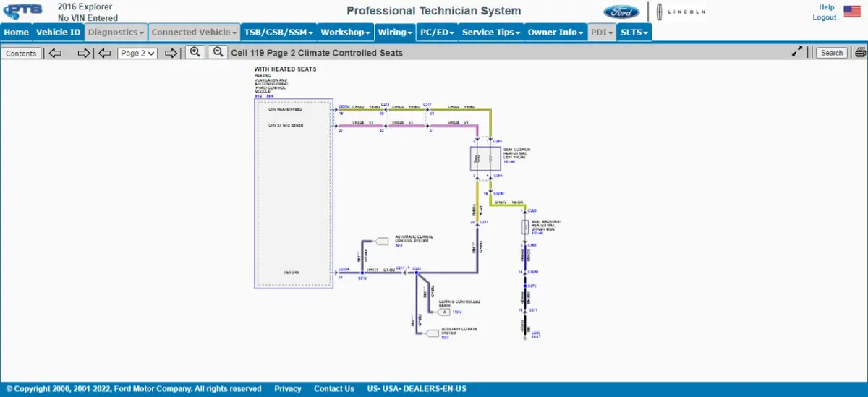Click the Logout link
The height and width of the screenshot is (397, 868).
coord(825,17)
